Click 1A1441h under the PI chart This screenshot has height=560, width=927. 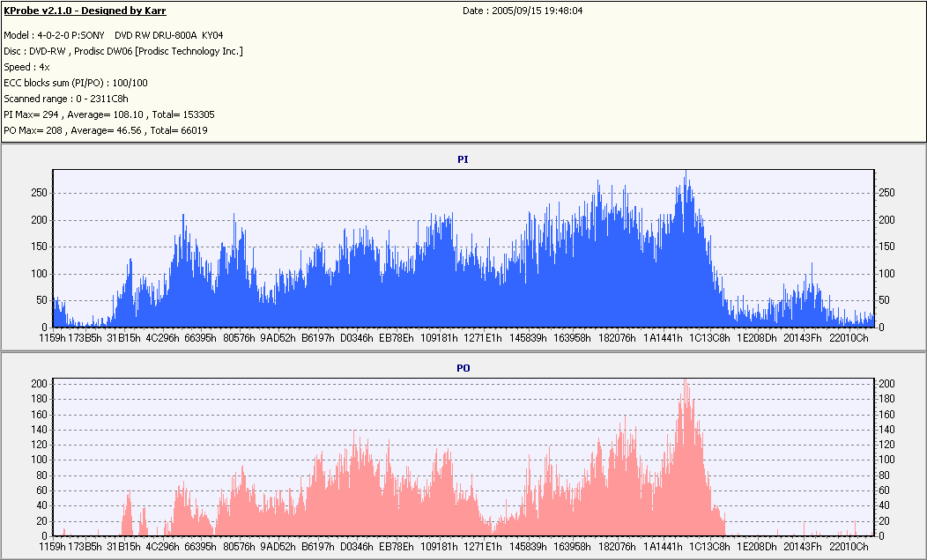pos(663,338)
